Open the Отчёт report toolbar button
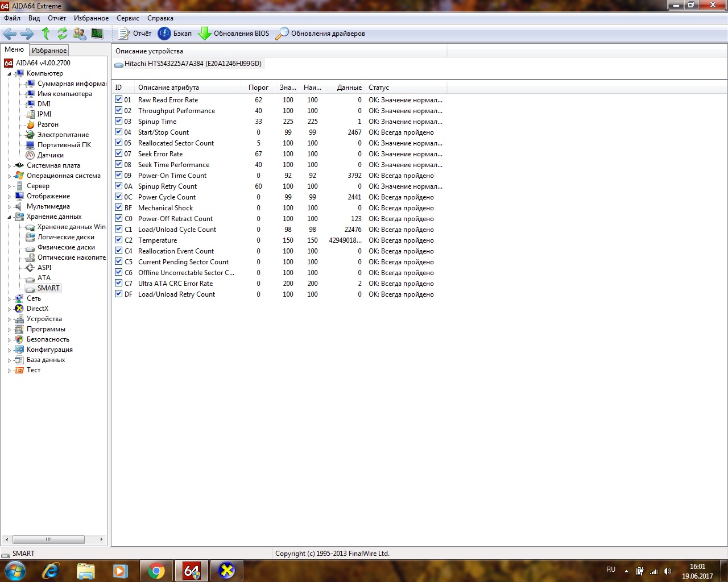This screenshot has height=582, width=728. point(135,34)
